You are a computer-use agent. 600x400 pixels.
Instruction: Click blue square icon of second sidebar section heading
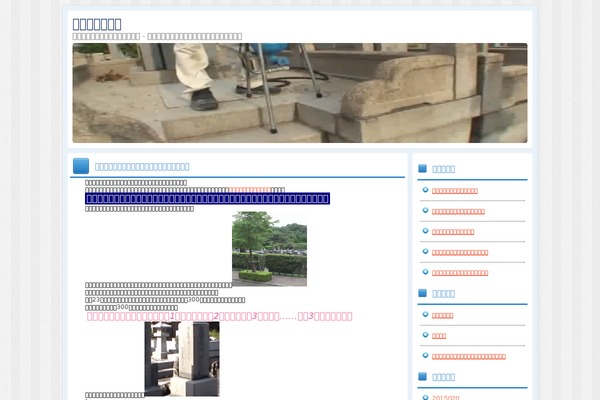(422, 293)
